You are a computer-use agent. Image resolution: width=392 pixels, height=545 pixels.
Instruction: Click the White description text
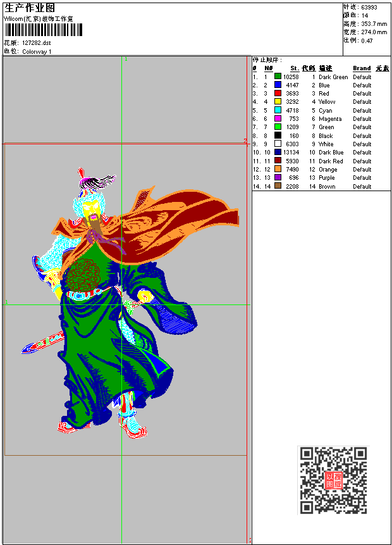click(x=326, y=144)
